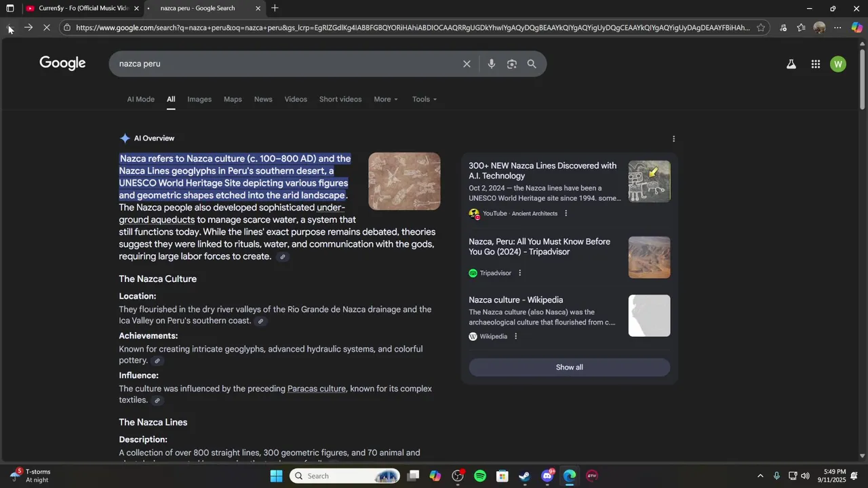Select the All results tab

pyautogui.click(x=171, y=99)
